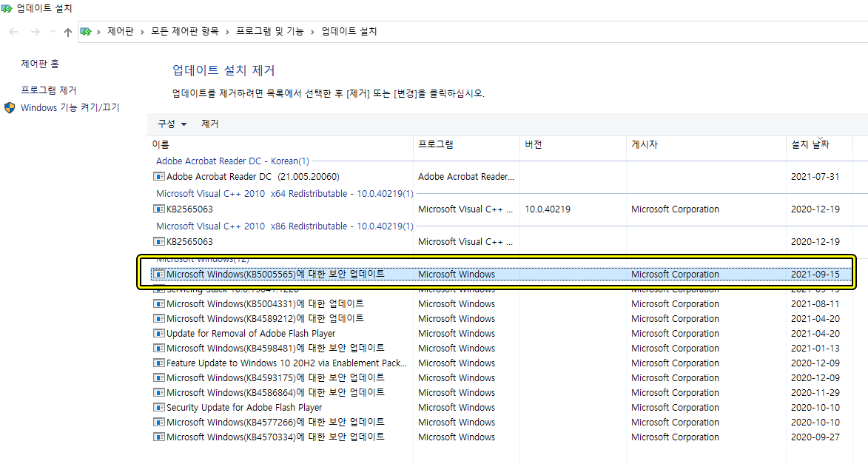Click the highlighted KB5005565 update icon
The width and height of the screenshot is (868, 464).
point(159,274)
